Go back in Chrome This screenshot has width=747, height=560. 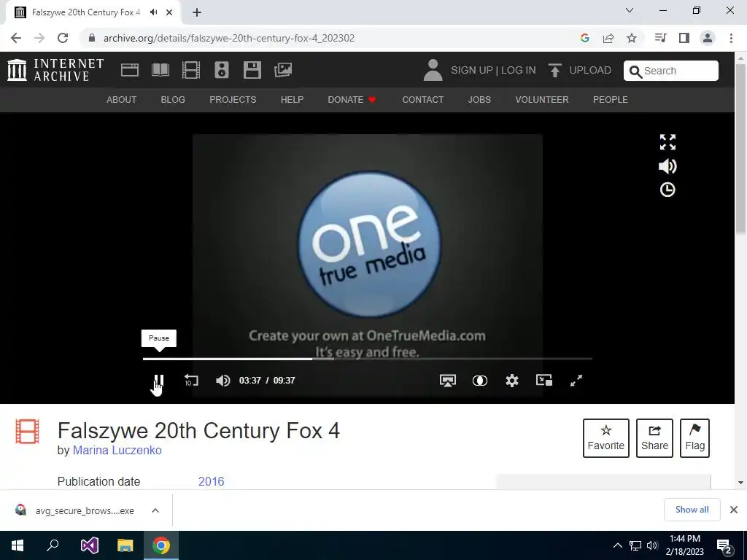[16, 38]
